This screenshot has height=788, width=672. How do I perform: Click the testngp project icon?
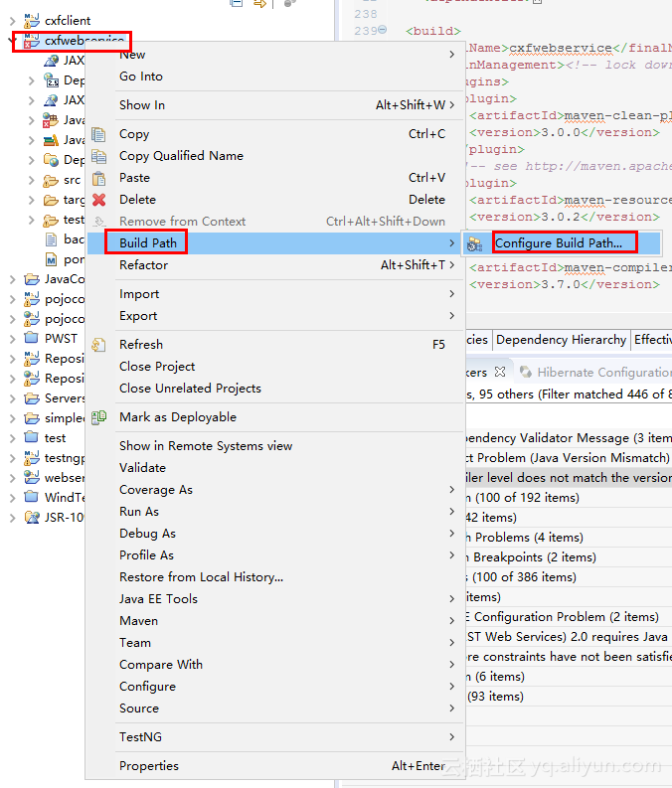pyautogui.click(x=32, y=458)
